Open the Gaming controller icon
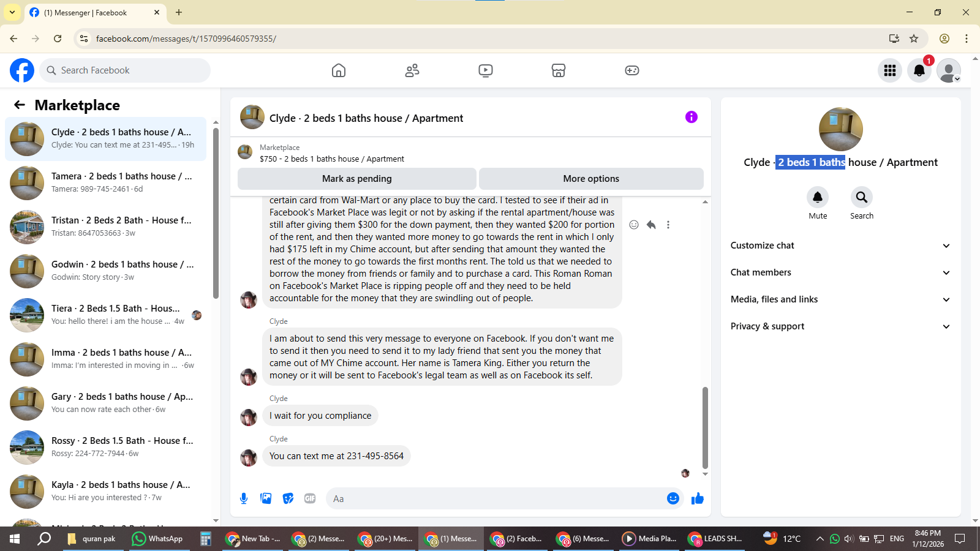 [x=632, y=70]
